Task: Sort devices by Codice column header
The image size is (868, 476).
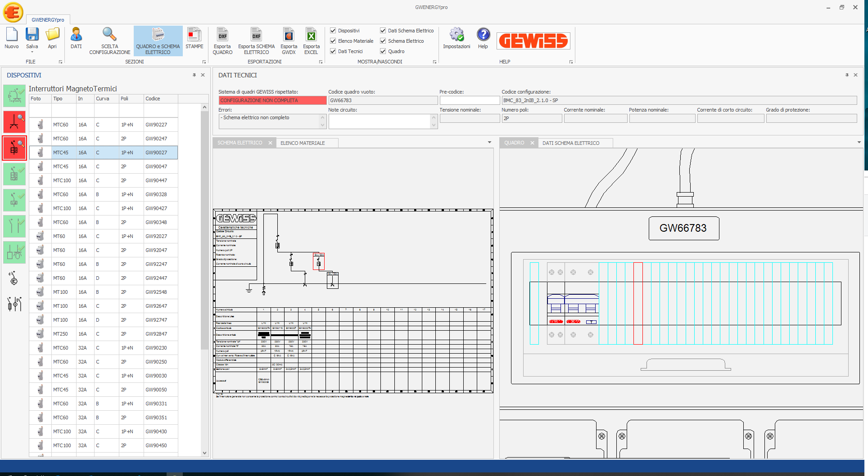Action: click(x=160, y=99)
